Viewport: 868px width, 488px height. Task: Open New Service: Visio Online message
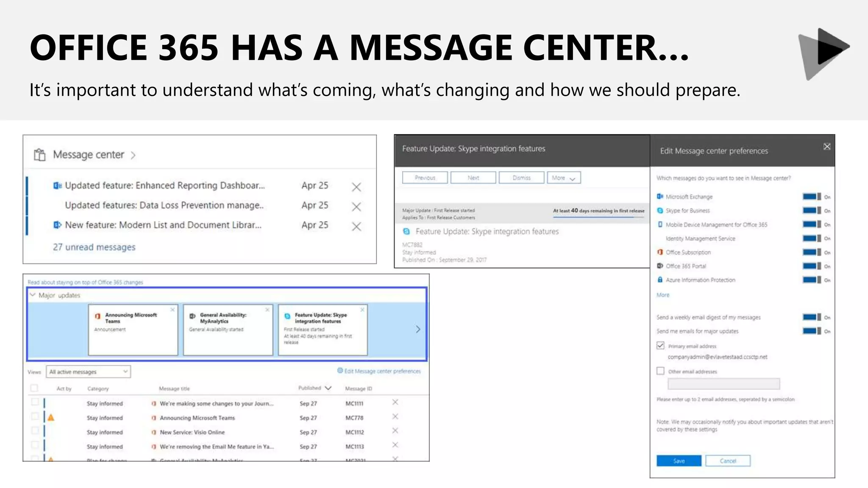coord(192,432)
